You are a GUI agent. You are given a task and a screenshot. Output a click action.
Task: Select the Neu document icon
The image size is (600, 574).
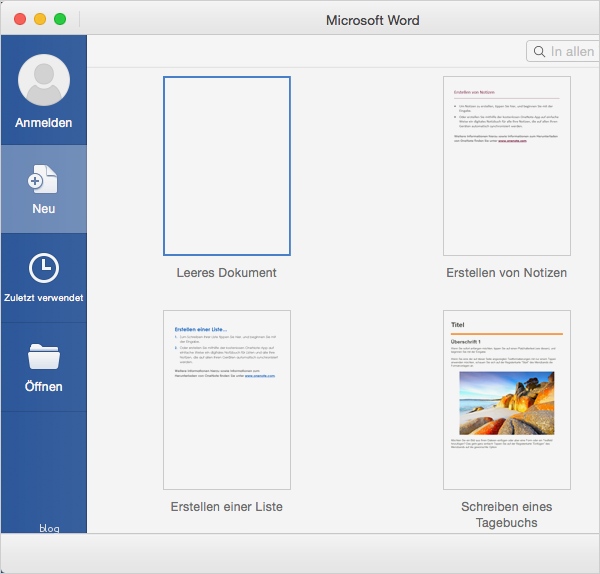coord(42,179)
